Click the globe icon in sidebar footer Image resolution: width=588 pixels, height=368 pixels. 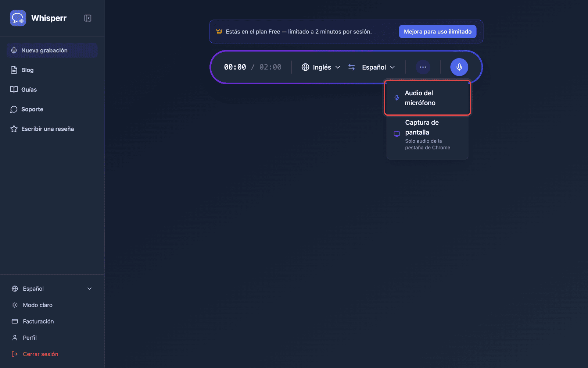[x=15, y=289]
